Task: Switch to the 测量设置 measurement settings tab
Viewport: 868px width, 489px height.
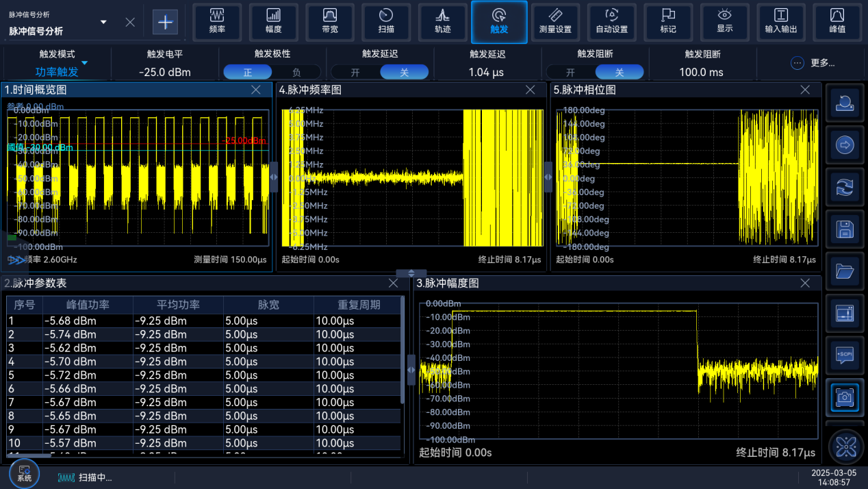Action: (x=555, y=22)
